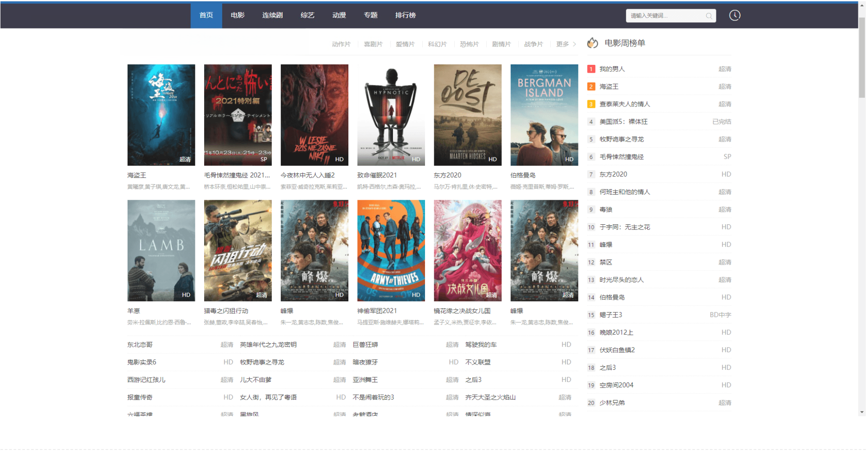Open ranked item 10 于宇同：无主之花

[624, 227]
